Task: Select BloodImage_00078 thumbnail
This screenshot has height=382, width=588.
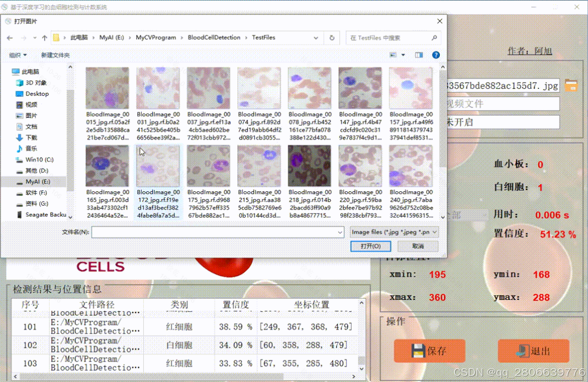Action: (309, 88)
